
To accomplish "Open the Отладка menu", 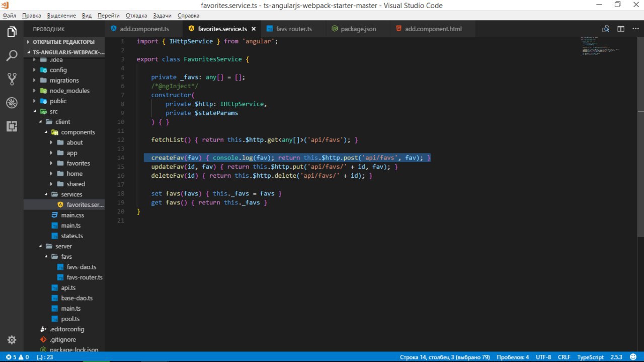I will point(136,16).
